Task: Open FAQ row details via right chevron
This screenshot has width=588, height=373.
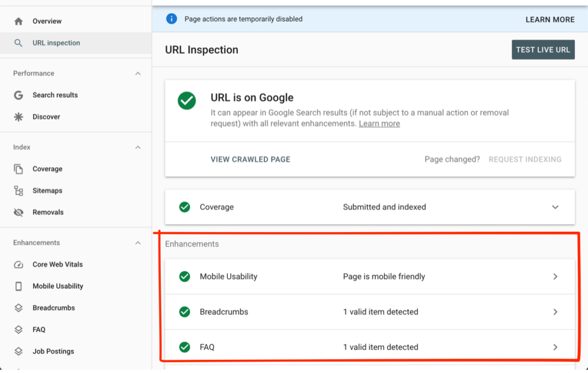Action: tap(555, 347)
